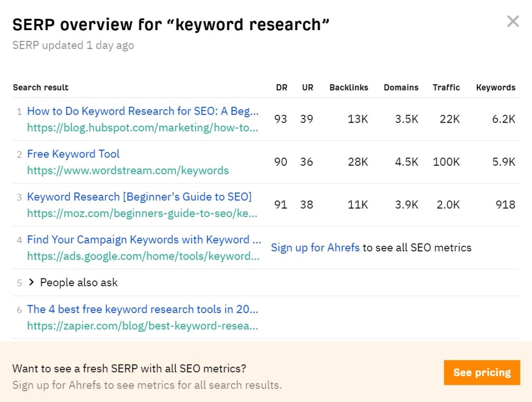Open the Moz Beginner's Guide to SEO result
Viewport: 532px width, 402px height.
(x=139, y=197)
